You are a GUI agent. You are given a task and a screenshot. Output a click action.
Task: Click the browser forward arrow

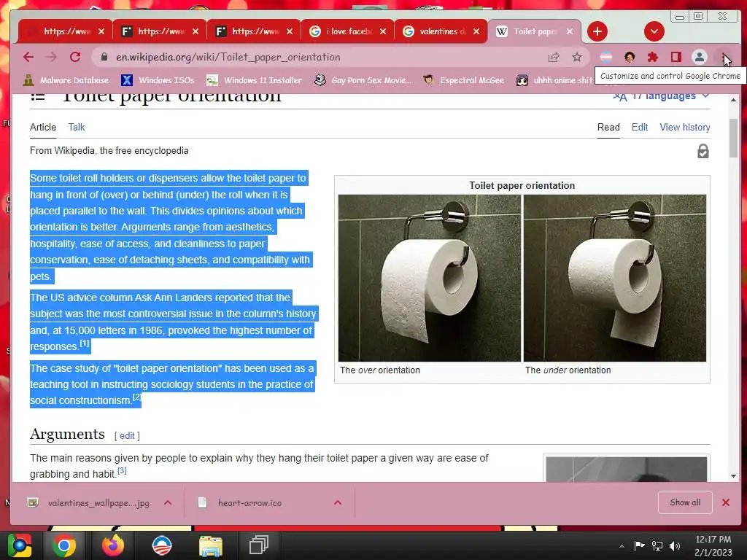(52, 57)
